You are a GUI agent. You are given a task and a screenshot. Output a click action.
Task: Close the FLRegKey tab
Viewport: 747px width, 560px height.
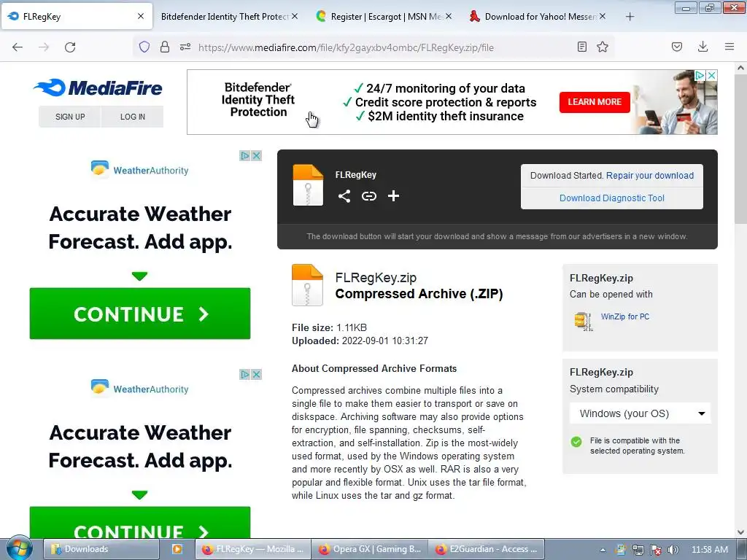tap(141, 16)
